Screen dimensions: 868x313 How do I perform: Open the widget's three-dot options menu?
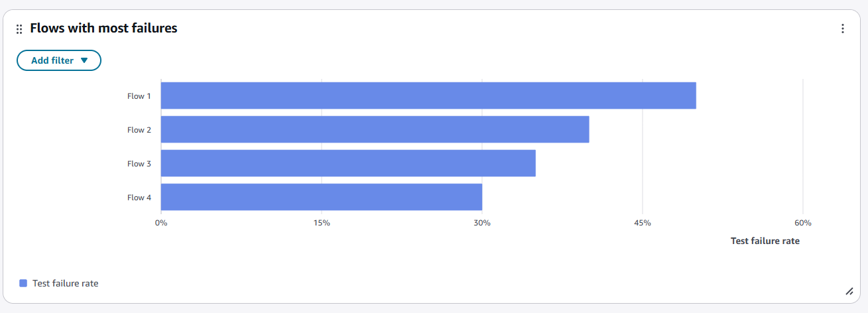(842, 29)
